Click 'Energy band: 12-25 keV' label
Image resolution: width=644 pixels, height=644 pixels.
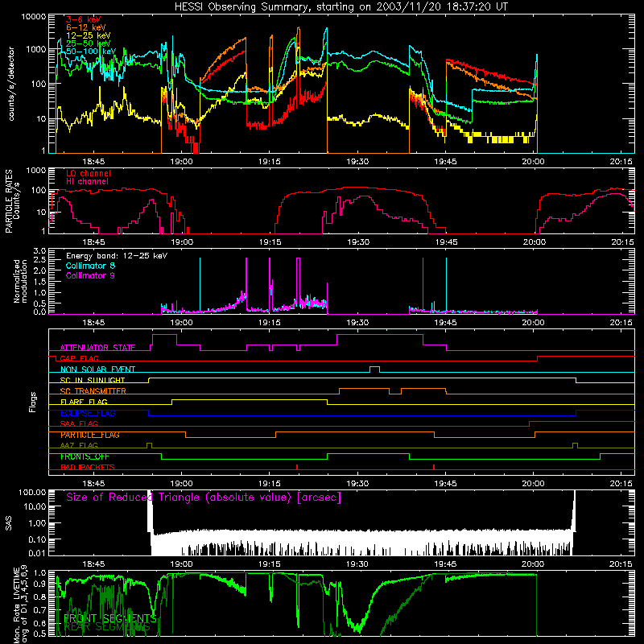tap(117, 256)
